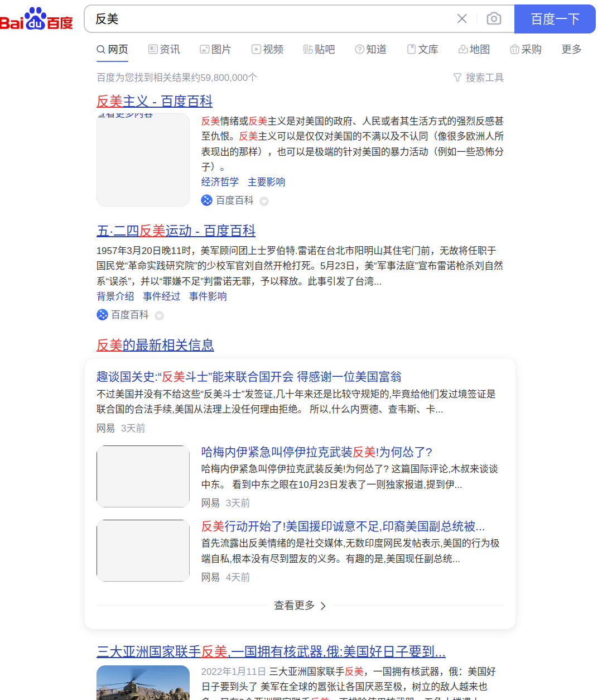Click 查看更多 to show more news
The image size is (612, 700).
point(300,606)
